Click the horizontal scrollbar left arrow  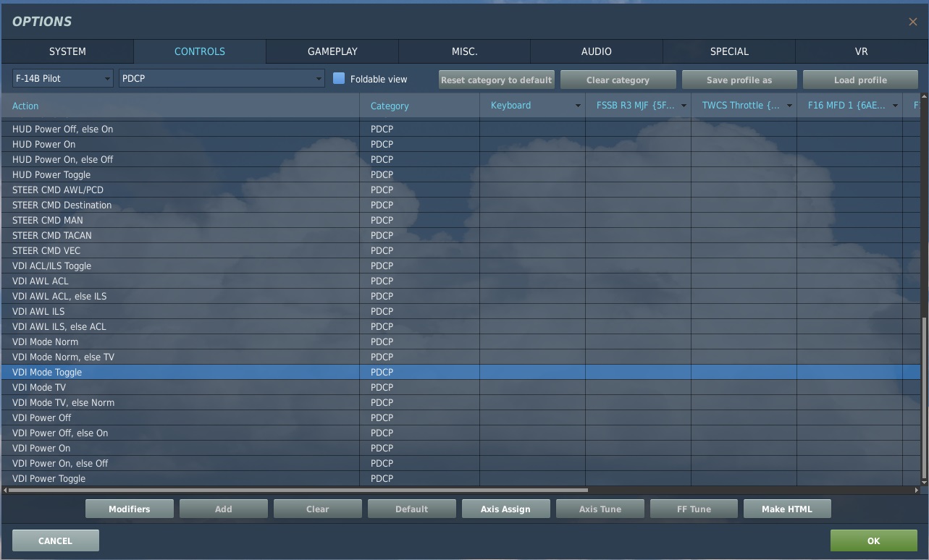[5, 490]
